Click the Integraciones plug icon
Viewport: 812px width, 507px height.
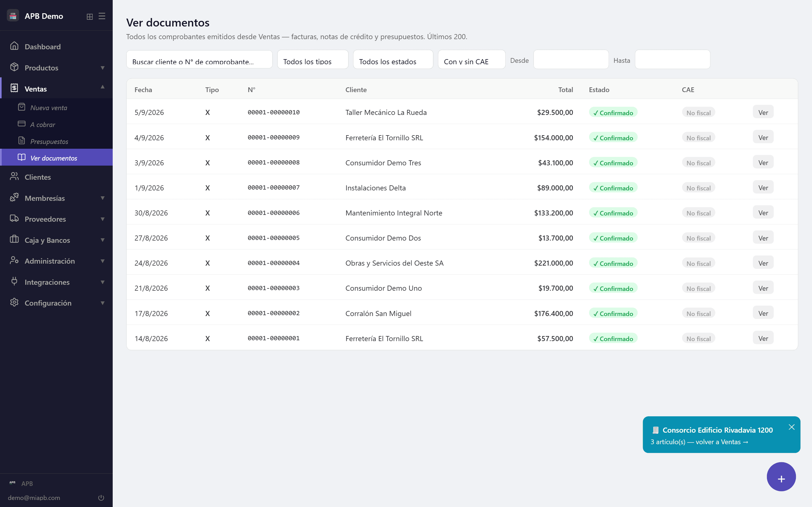[x=14, y=281]
